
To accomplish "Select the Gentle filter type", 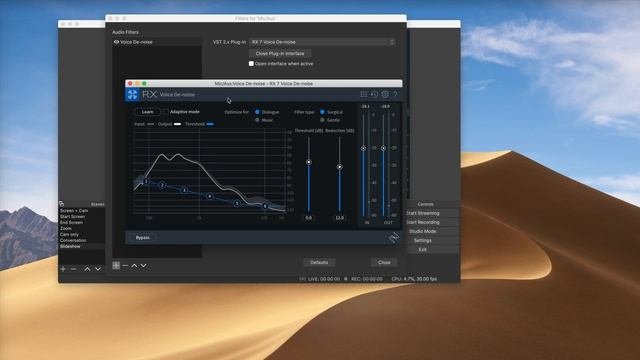I will coord(322,120).
